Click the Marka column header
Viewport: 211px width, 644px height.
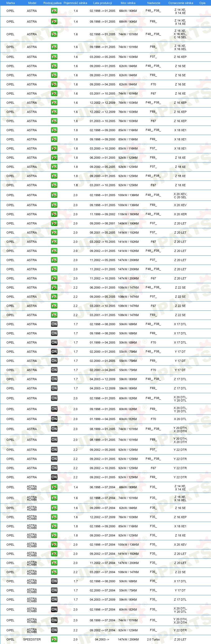coord(11,3)
